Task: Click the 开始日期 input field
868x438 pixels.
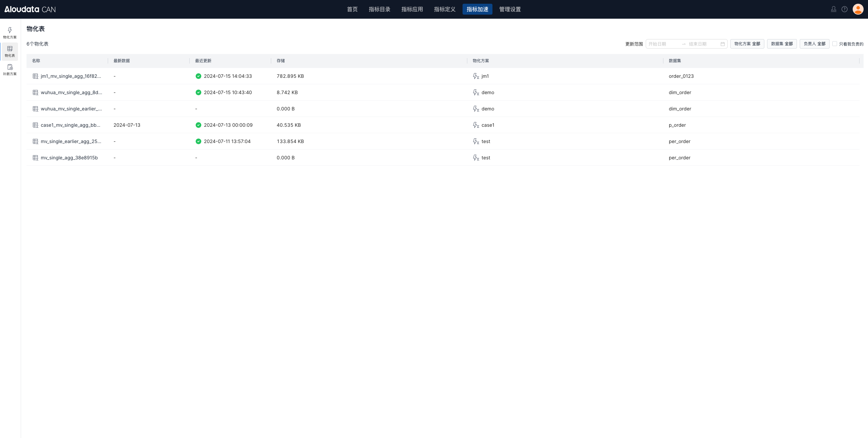Action: pos(663,44)
